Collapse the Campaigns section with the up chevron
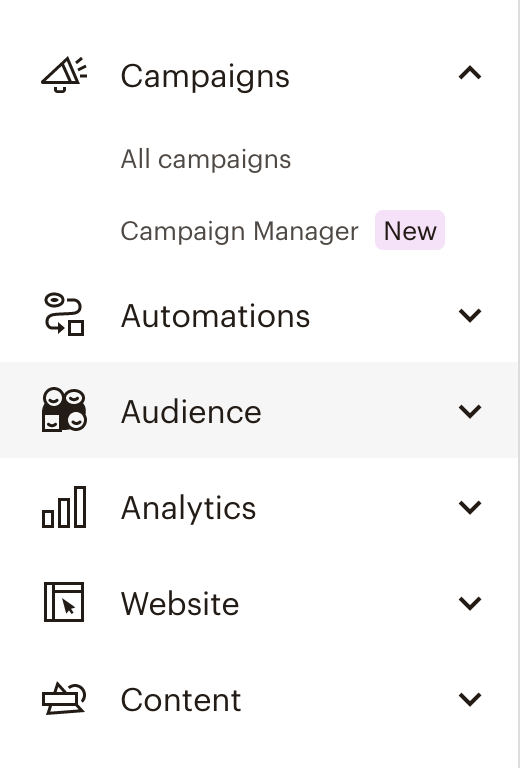The image size is (524, 768). click(470, 73)
